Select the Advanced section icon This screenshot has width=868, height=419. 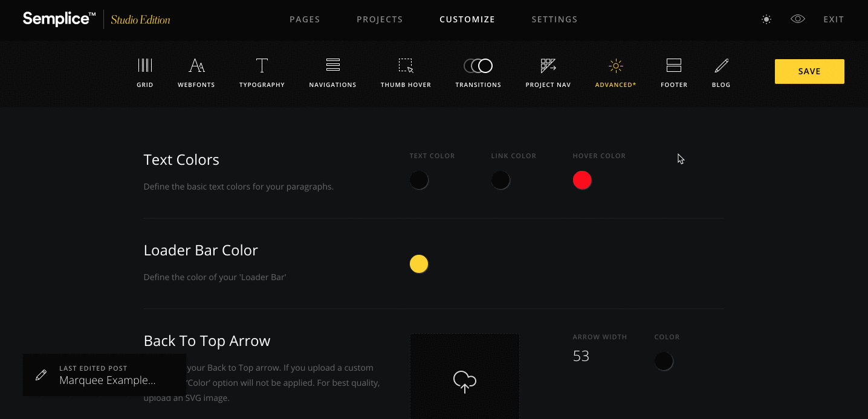click(x=615, y=66)
